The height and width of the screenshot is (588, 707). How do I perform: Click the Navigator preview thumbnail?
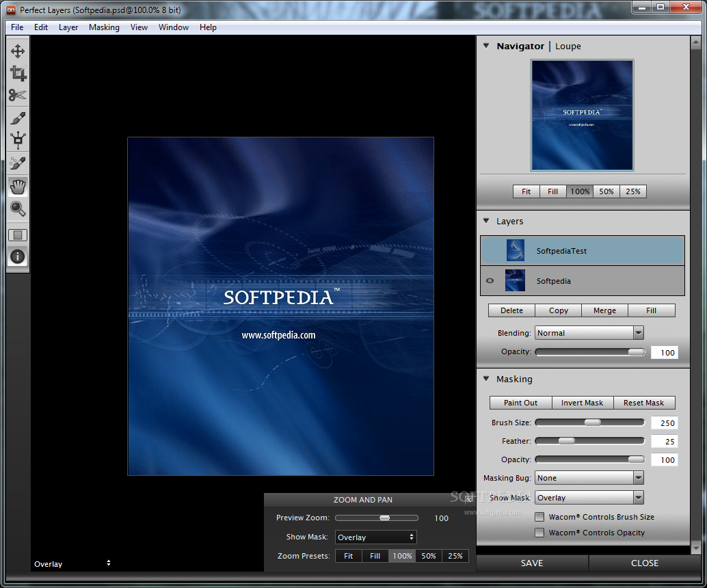(x=582, y=115)
